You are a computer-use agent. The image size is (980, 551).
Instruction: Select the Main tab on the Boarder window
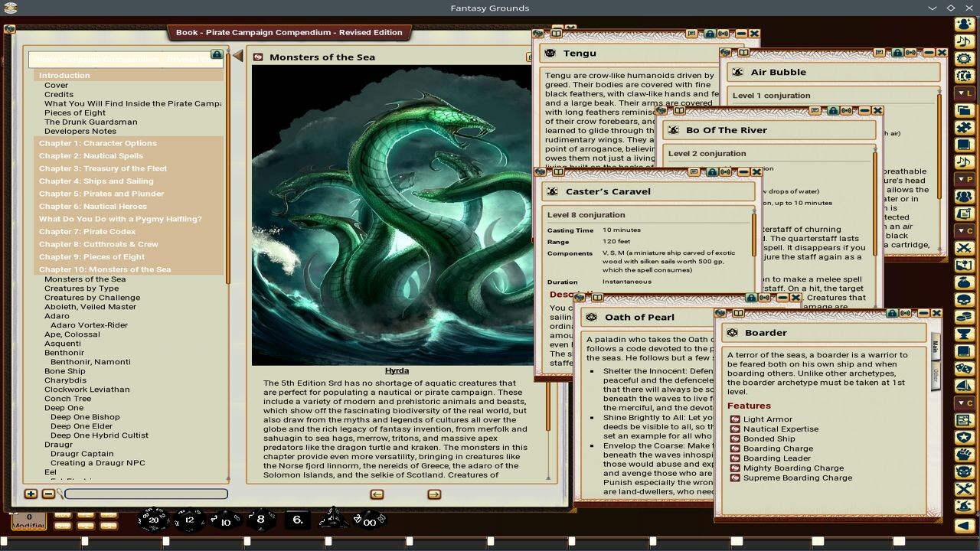pos(936,346)
